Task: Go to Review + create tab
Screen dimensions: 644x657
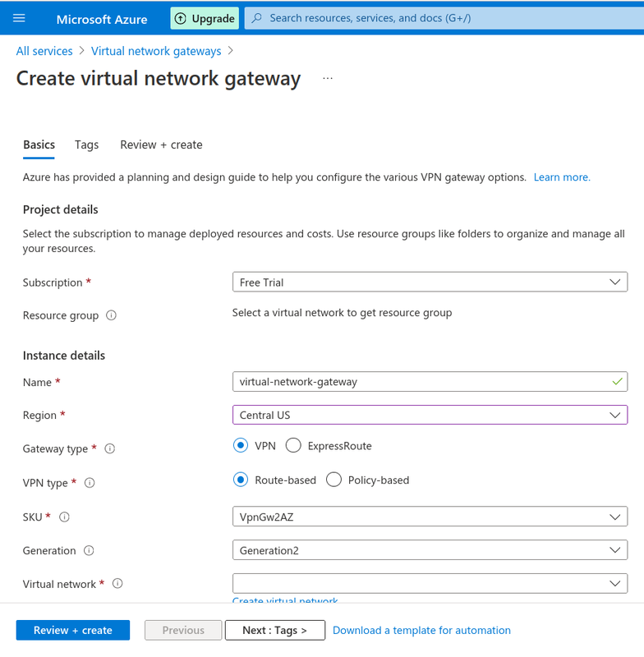Action: [x=161, y=145]
